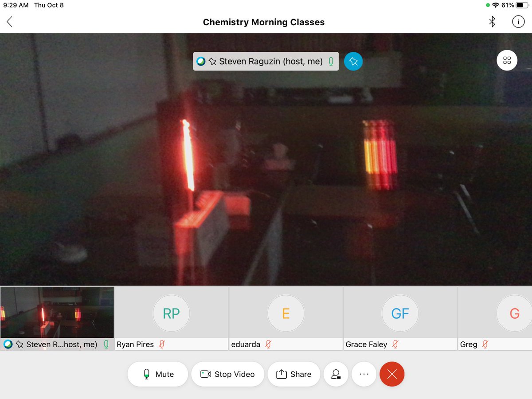Tap the Thu Oct 8 date

[x=49, y=5]
